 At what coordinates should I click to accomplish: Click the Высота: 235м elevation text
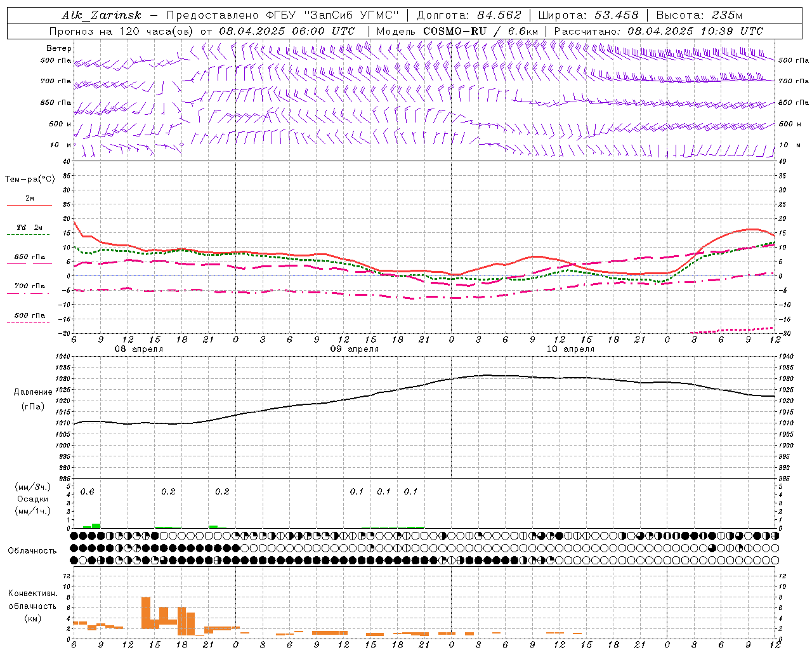(698, 15)
